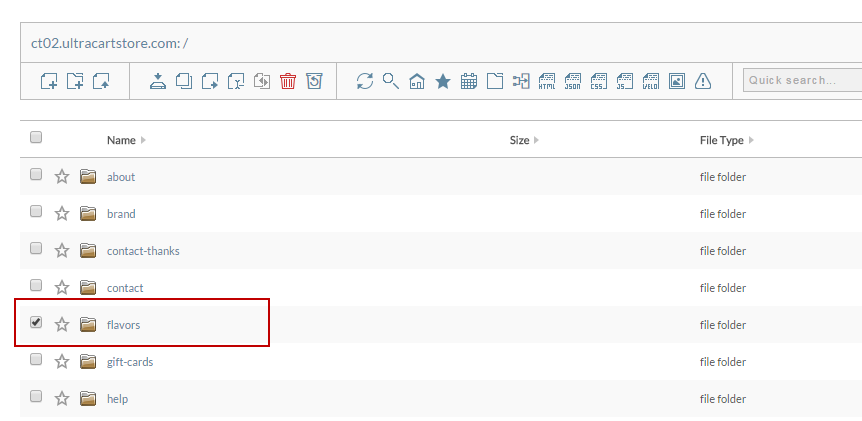Screen dimensions: 862x421
Task: Click the ct02.ultracartstore.com path text
Action: (109, 43)
